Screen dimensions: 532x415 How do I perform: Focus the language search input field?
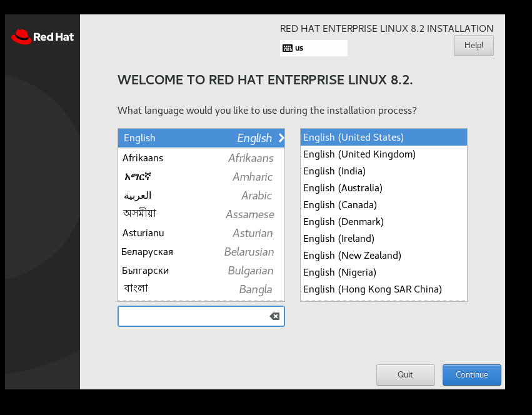[x=201, y=316]
